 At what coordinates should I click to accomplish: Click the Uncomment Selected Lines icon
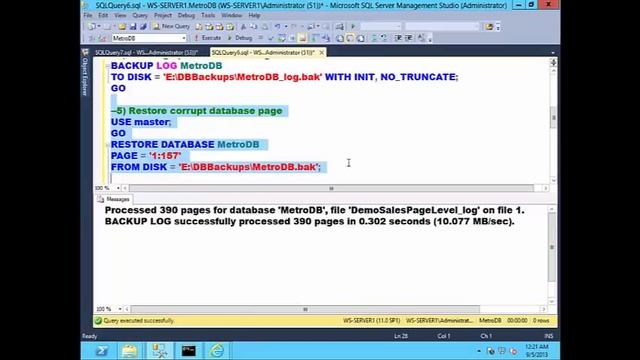point(384,38)
